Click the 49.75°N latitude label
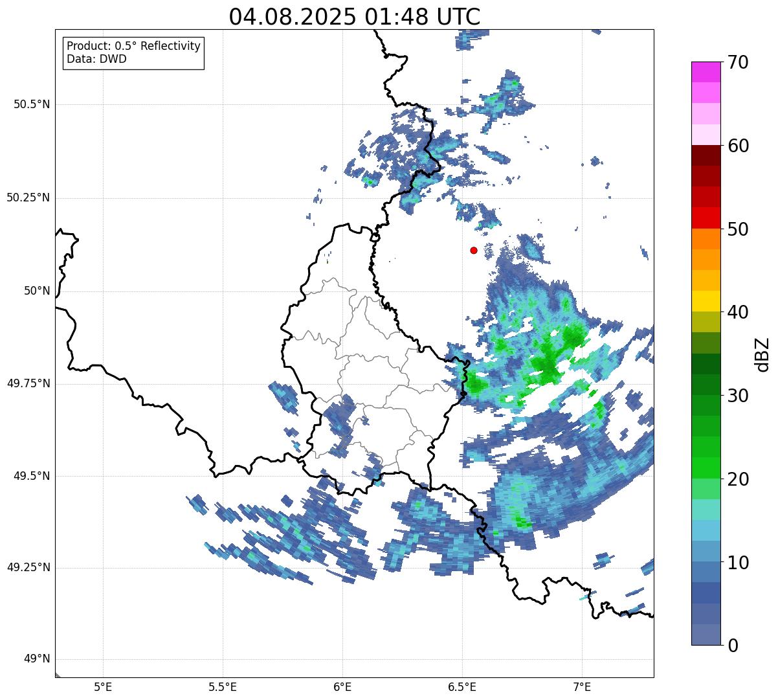This screenshot has height=700, width=778. pos(28,383)
